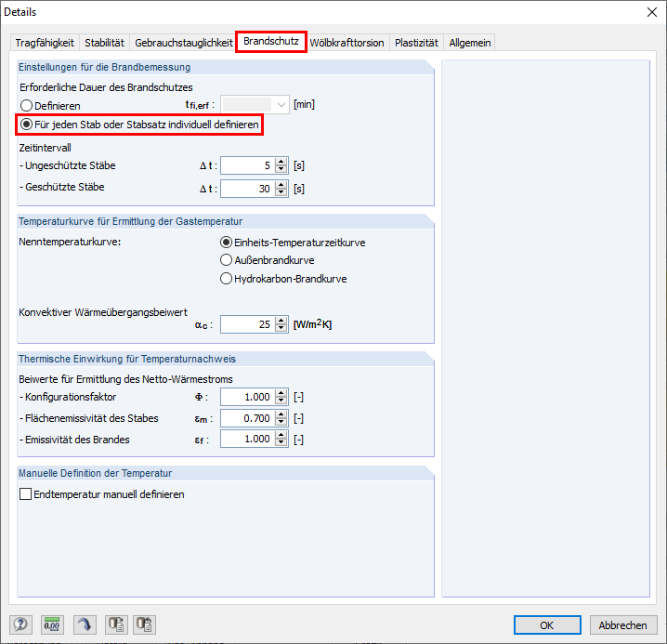Open the Gebrauchstauglichkeit tab
667x644 pixels.
click(x=184, y=43)
